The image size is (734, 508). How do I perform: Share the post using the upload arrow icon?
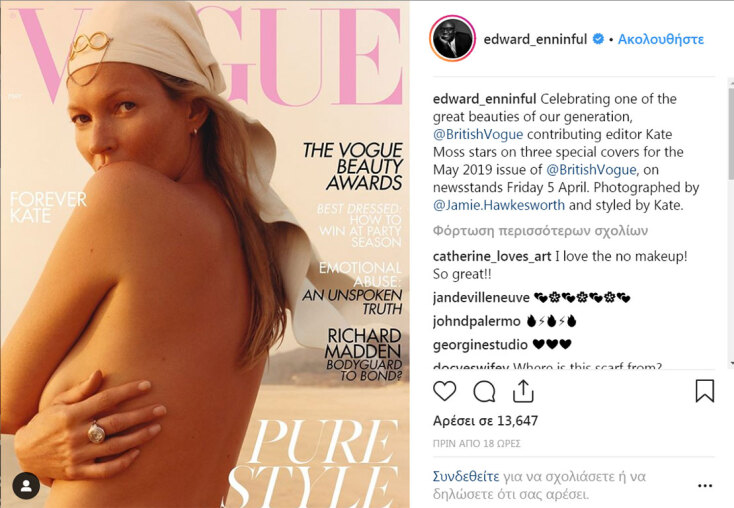523,391
